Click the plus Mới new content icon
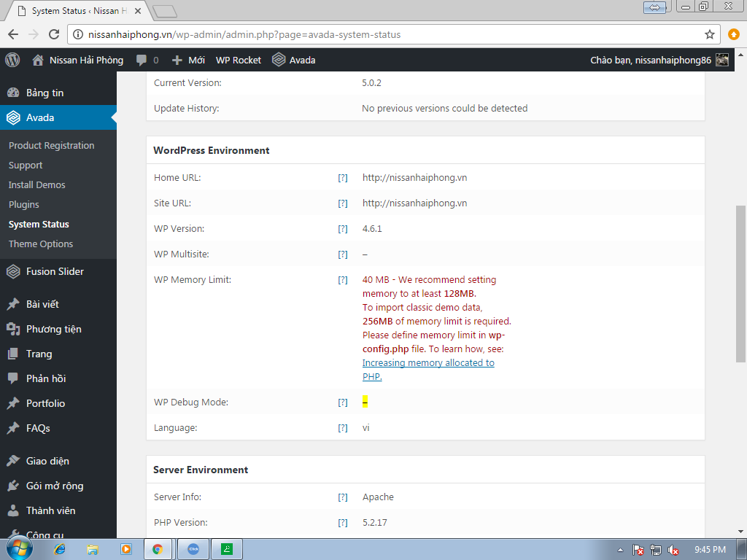 [177, 60]
